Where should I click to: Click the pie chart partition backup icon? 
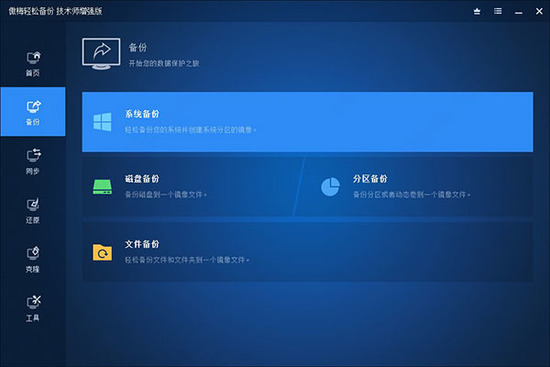(330, 187)
